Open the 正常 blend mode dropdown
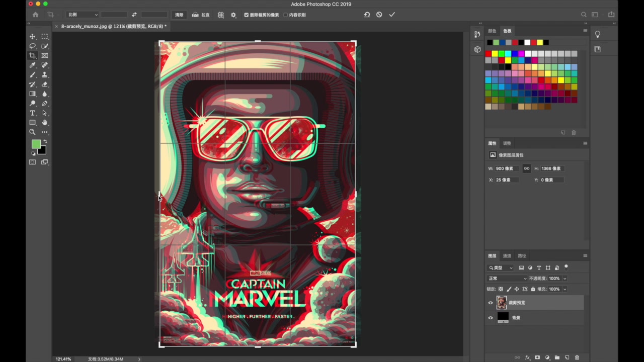This screenshot has width=644, height=362. [x=507, y=279]
